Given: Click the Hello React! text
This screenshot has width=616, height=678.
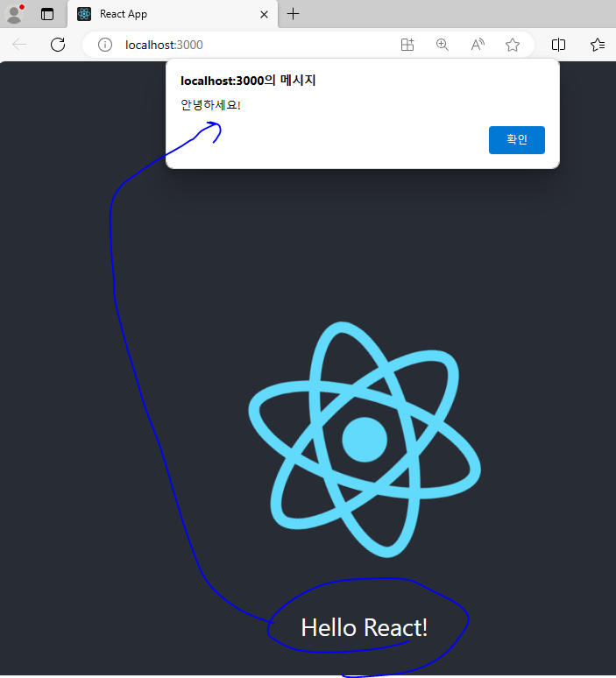Looking at the screenshot, I should tap(365, 627).
